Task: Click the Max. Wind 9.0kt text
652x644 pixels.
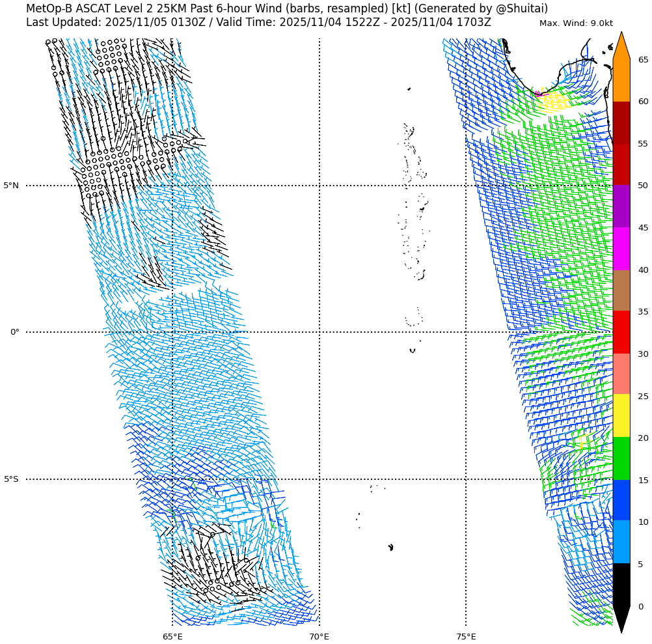Action: (576, 23)
